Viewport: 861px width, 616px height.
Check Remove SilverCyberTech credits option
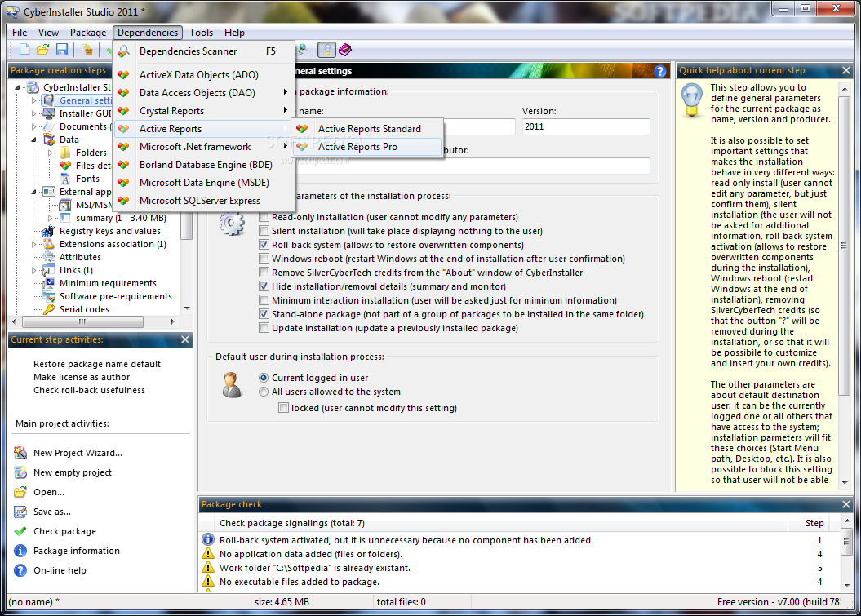click(x=264, y=273)
